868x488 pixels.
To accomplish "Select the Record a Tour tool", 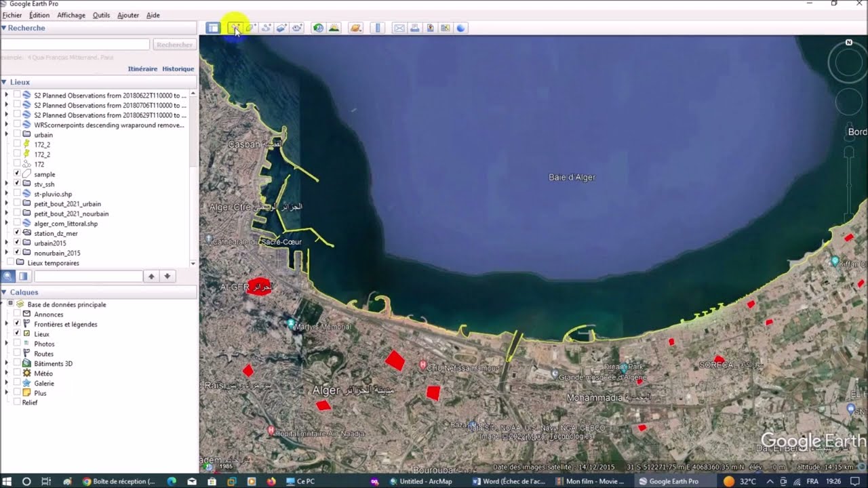I will (297, 28).
